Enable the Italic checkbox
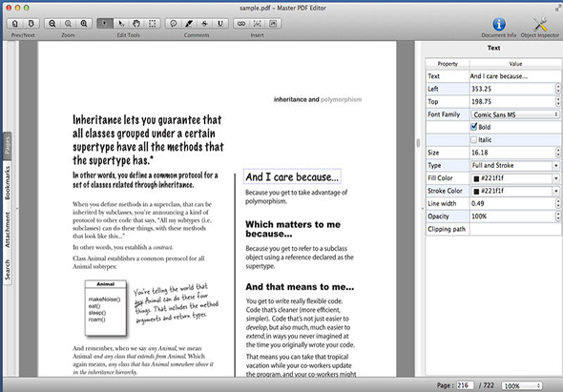Image resolution: width=563 pixels, height=392 pixels. 474,139
